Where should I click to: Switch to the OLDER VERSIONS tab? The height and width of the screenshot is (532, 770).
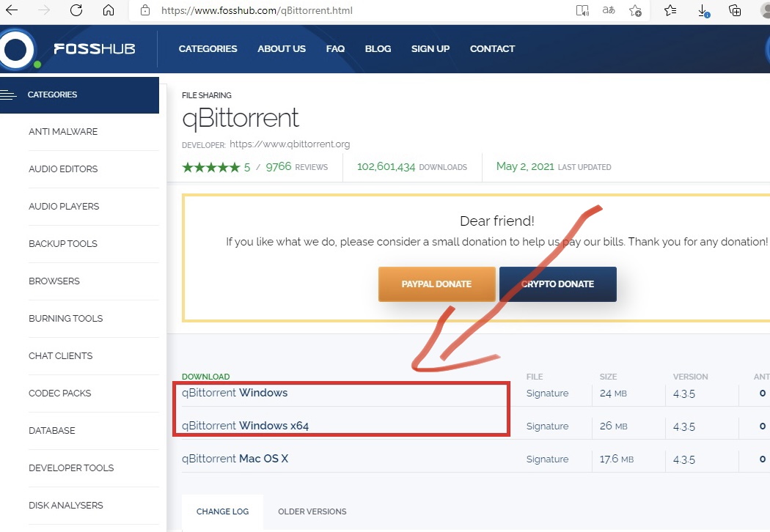click(312, 511)
